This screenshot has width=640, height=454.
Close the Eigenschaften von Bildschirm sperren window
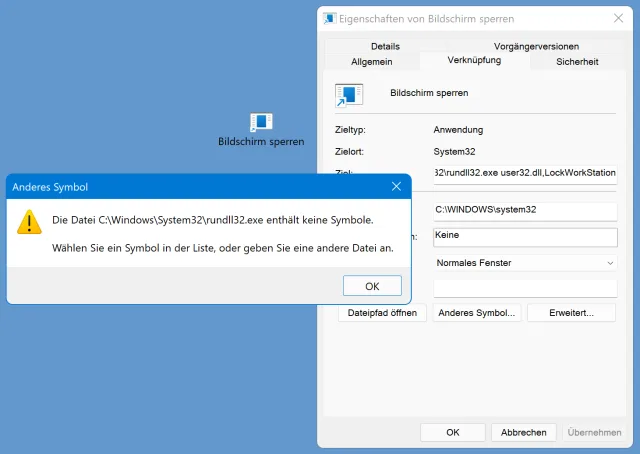pyautogui.click(x=618, y=18)
